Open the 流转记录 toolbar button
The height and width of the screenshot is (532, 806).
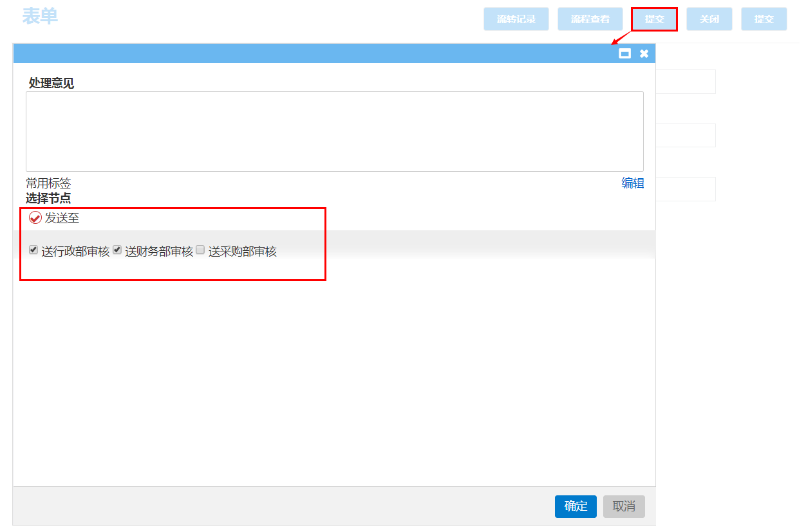click(516, 19)
